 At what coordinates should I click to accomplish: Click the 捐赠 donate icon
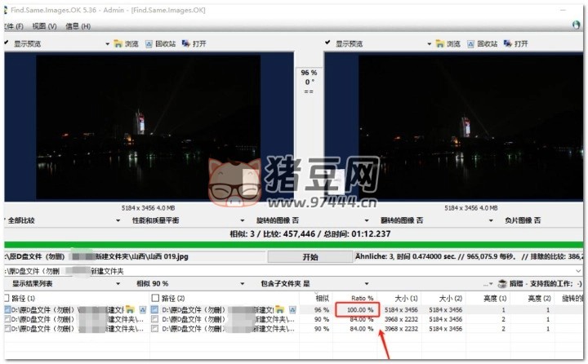501,284
